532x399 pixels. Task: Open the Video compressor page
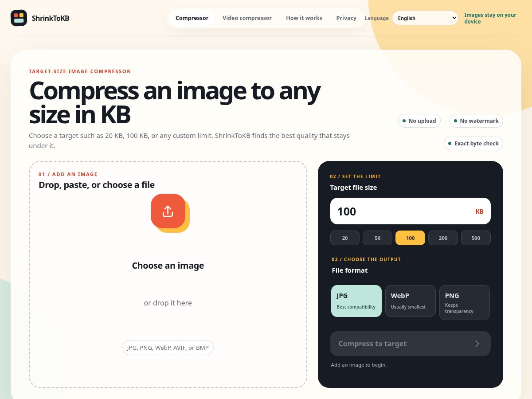[247, 18]
